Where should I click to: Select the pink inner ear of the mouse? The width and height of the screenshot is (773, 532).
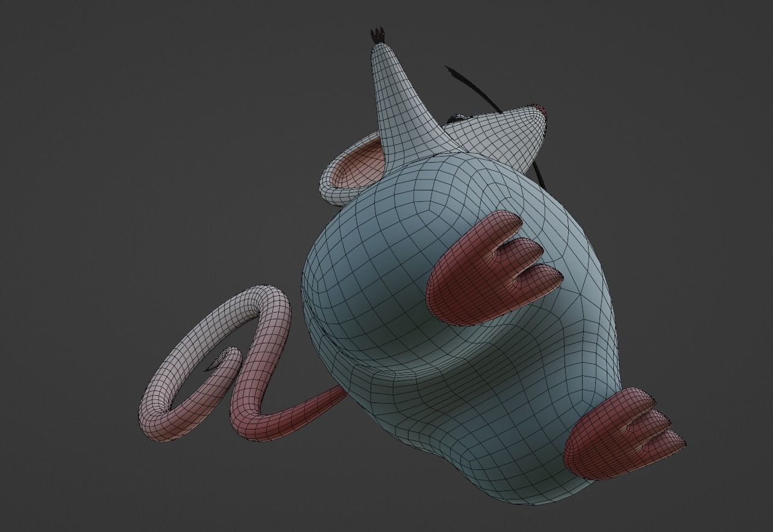click(360, 165)
